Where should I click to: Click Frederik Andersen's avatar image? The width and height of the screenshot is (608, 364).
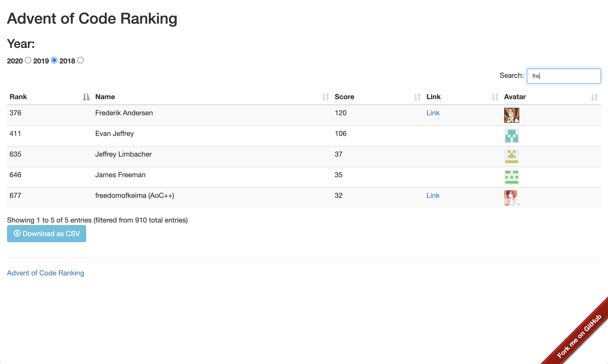[511, 115]
